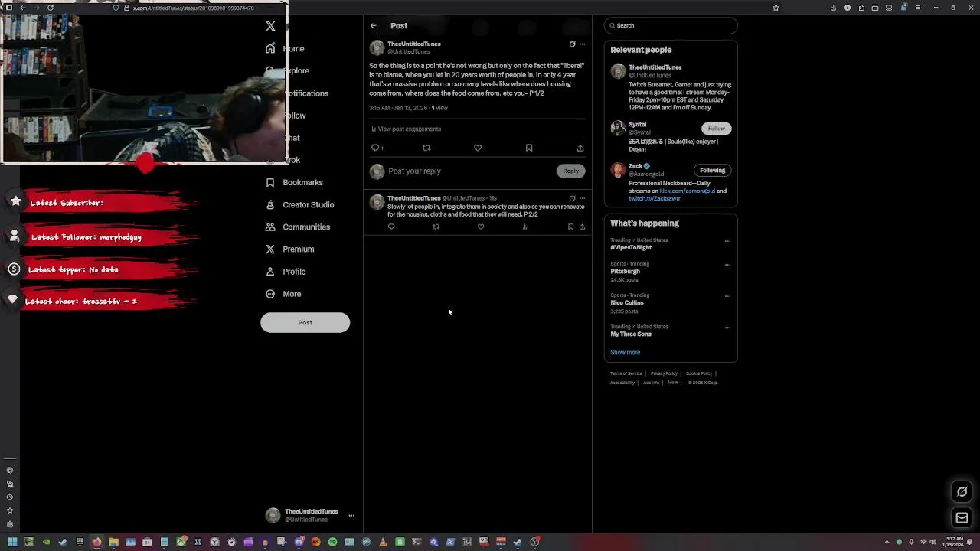Image resolution: width=980 pixels, height=551 pixels.
Task: Open more options for Pittsburgh trend
Action: coord(727,265)
